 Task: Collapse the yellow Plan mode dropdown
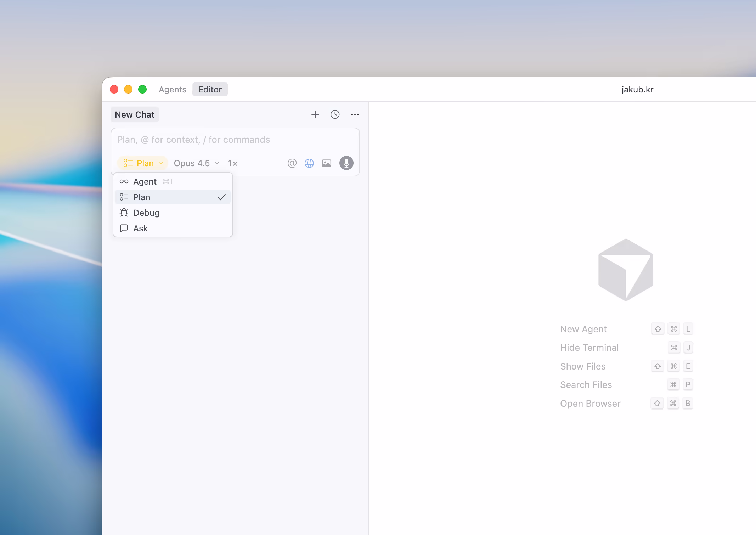(143, 163)
